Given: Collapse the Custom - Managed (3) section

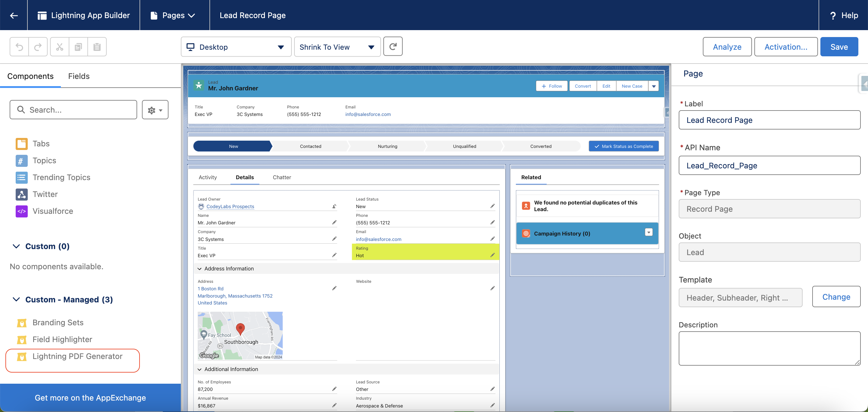Looking at the screenshot, I should click(x=16, y=299).
